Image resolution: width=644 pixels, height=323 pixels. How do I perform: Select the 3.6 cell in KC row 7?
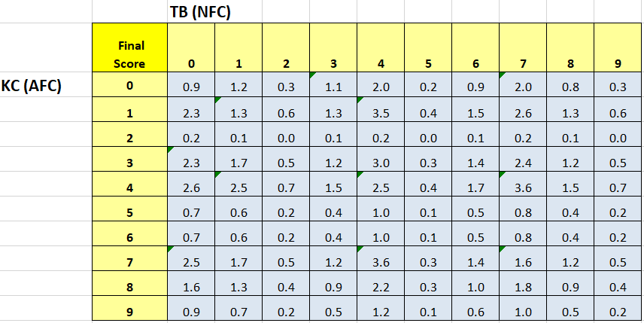pos(381,261)
